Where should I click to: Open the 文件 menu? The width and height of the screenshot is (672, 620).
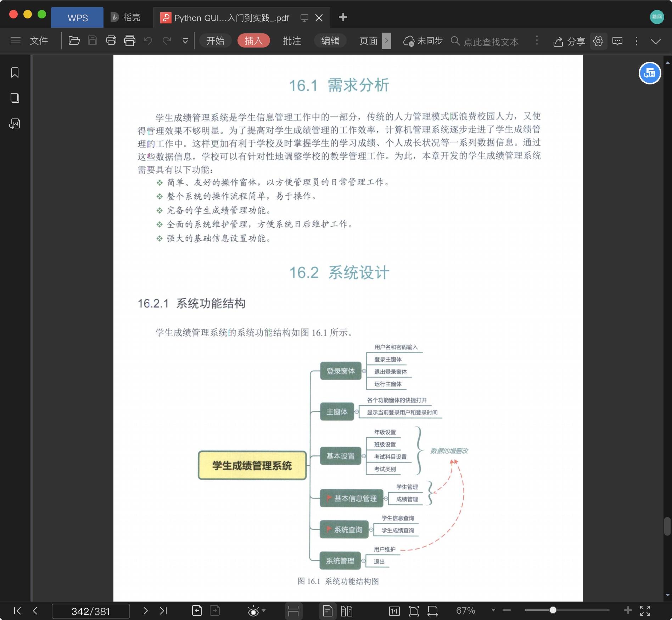click(39, 41)
